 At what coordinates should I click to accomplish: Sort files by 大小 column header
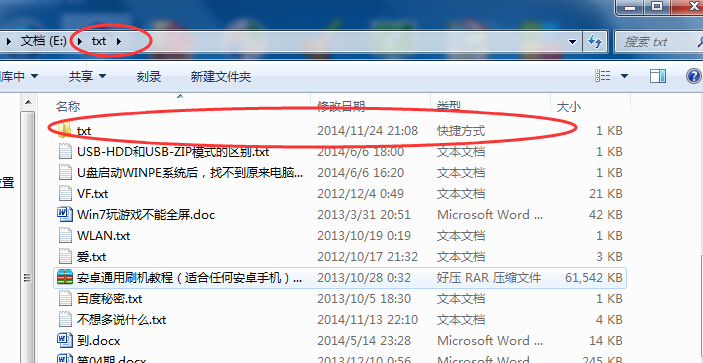568,106
